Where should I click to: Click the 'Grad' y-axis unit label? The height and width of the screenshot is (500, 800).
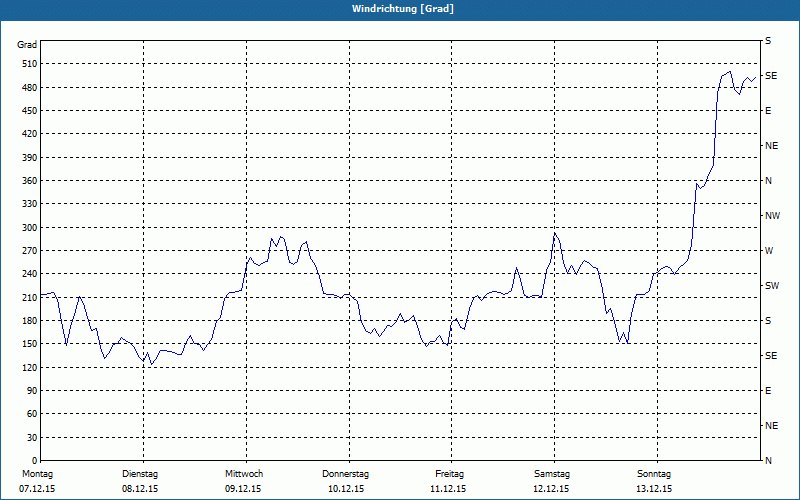(27, 45)
